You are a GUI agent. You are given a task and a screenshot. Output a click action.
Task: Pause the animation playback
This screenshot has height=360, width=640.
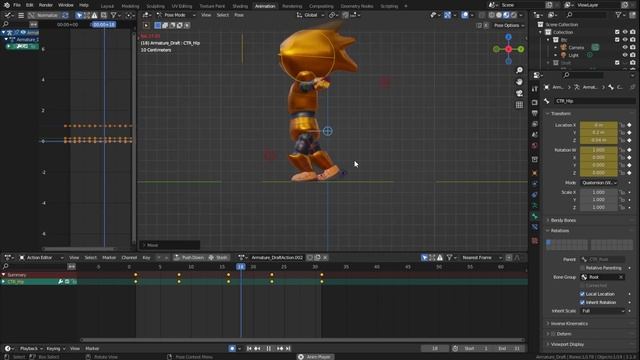point(269,349)
